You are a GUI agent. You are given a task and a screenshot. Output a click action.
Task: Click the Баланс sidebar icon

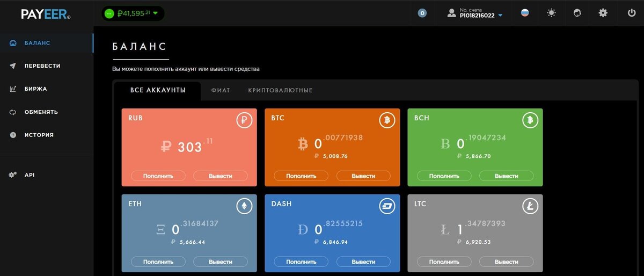pyautogui.click(x=13, y=43)
